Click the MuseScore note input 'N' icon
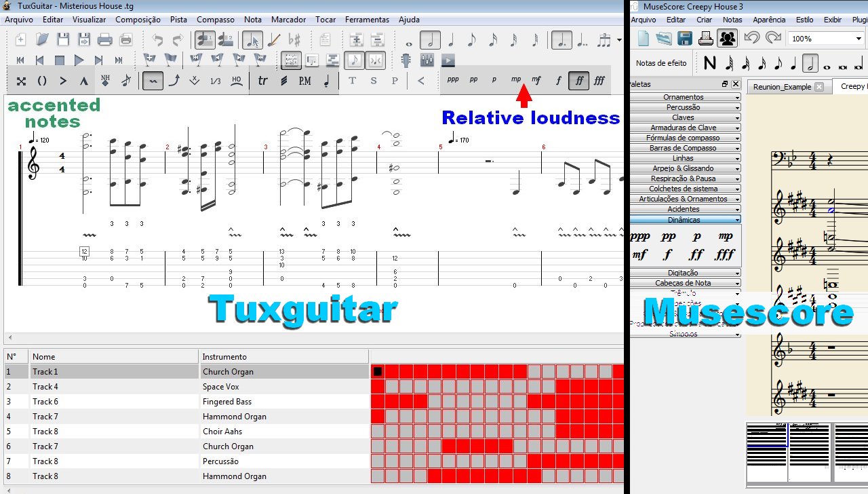 (709, 63)
